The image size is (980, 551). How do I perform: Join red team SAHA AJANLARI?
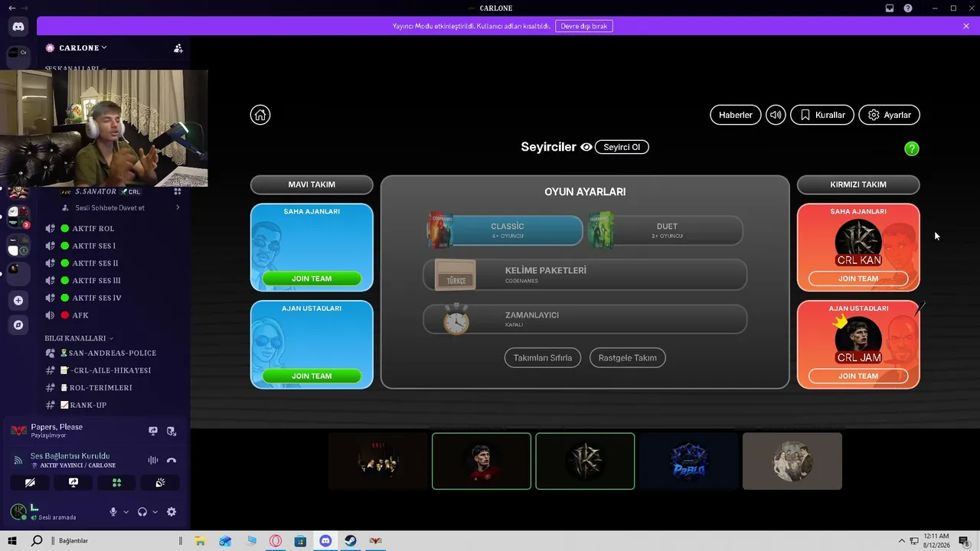point(858,279)
